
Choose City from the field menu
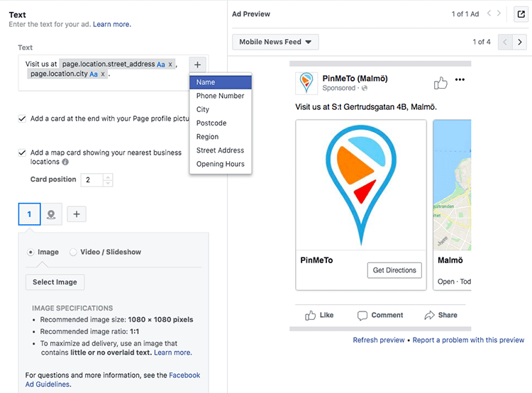[221, 110]
